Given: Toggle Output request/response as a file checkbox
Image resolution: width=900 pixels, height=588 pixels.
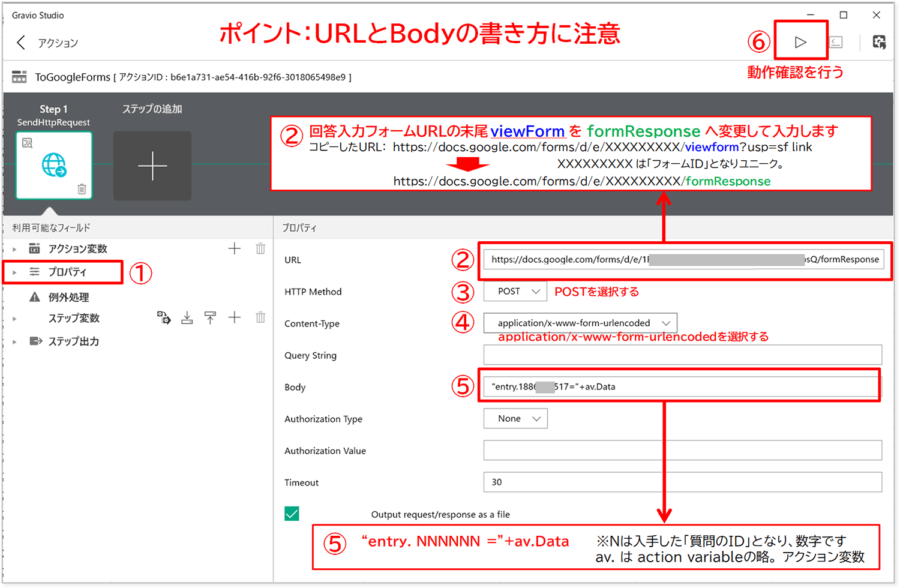Looking at the screenshot, I should pyautogui.click(x=292, y=514).
